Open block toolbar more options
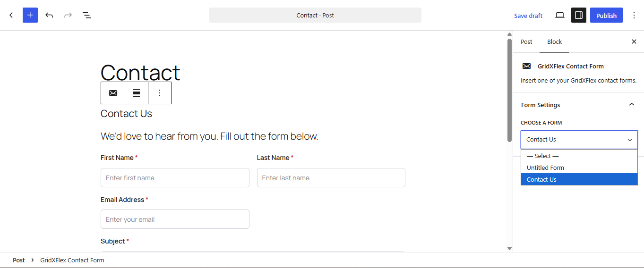 pos(160,93)
